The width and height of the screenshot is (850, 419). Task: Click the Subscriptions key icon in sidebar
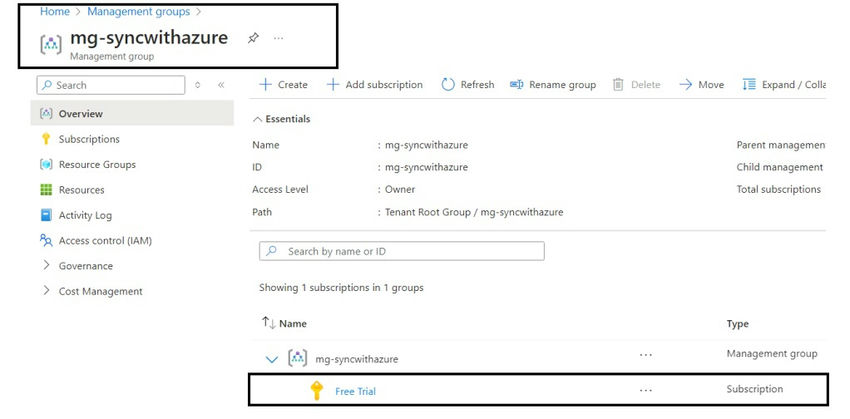pyautogui.click(x=46, y=139)
